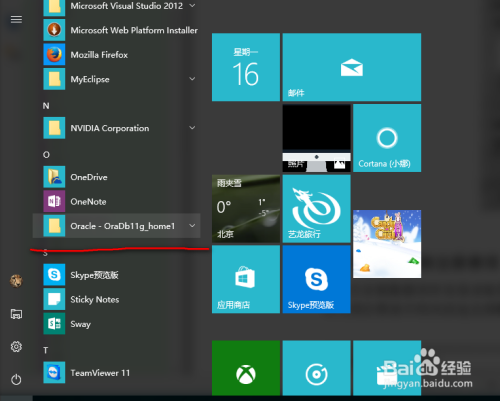Open the Beijing weather tile
The image size is (500, 401).
(246, 209)
